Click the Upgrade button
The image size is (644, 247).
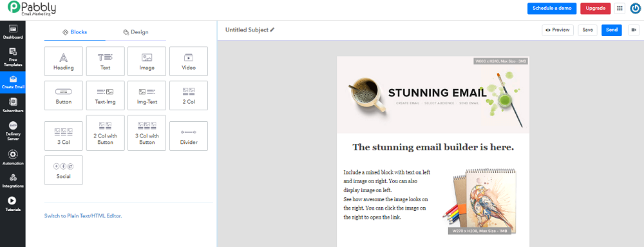coord(596,8)
